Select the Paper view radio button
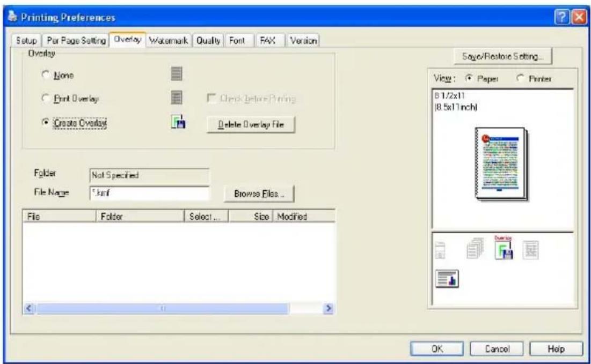Image resolution: width=591 pixels, height=364 pixels. click(469, 78)
